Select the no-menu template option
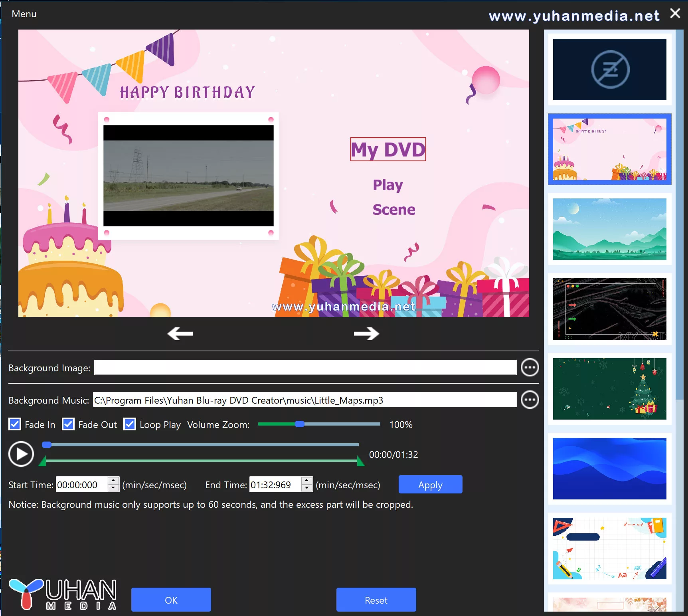The width and height of the screenshot is (688, 616). (609, 69)
